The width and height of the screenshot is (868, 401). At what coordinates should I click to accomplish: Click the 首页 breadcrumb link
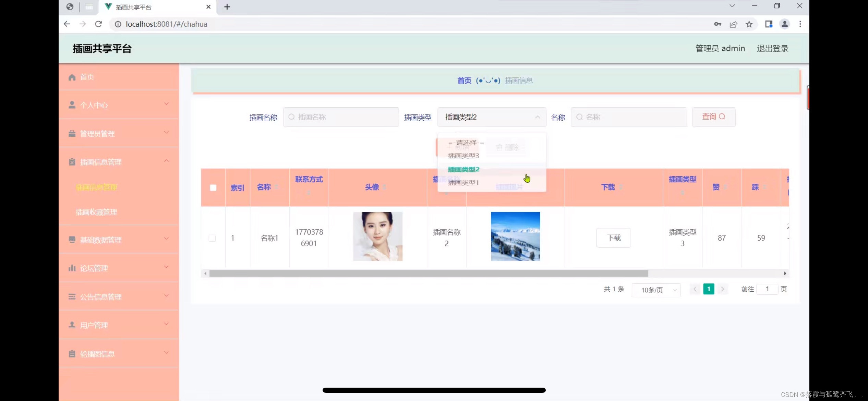(464, 81)
